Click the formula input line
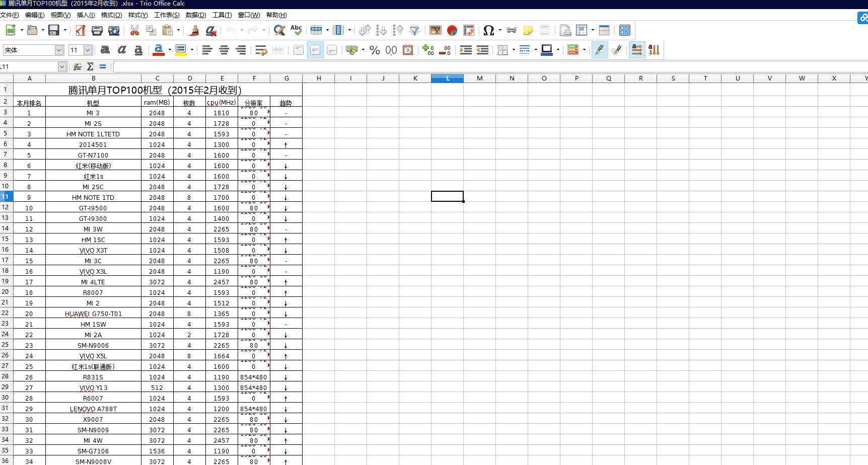The width and height of the screenshot is (868, 465). tap(490, 66)
